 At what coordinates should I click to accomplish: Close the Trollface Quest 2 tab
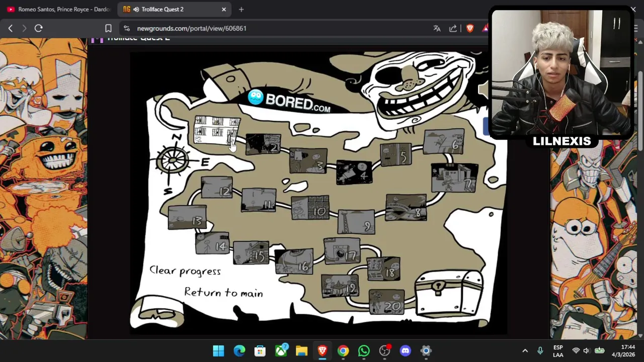pyautogui.click(x=224, y=9)
